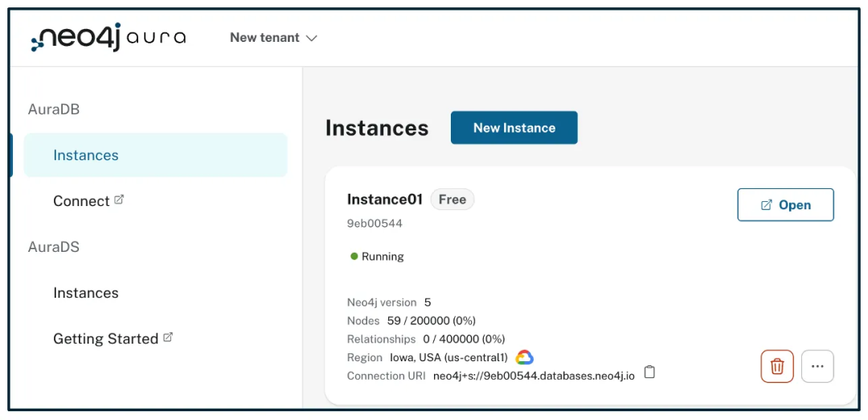Open the Getting Started link
The height and width of the screenshot is (420, 868).
105,339
